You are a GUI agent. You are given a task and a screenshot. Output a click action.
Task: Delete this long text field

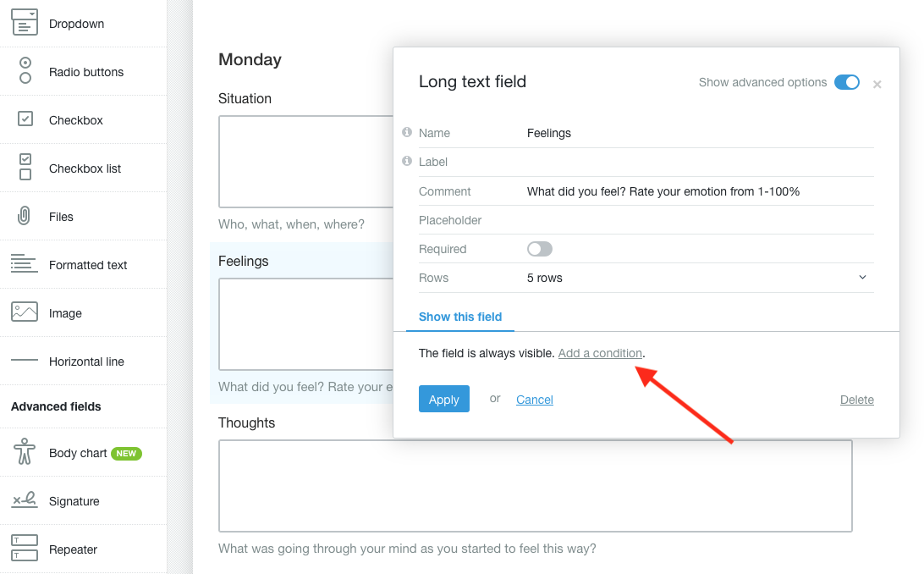click(x=856, y=400)
